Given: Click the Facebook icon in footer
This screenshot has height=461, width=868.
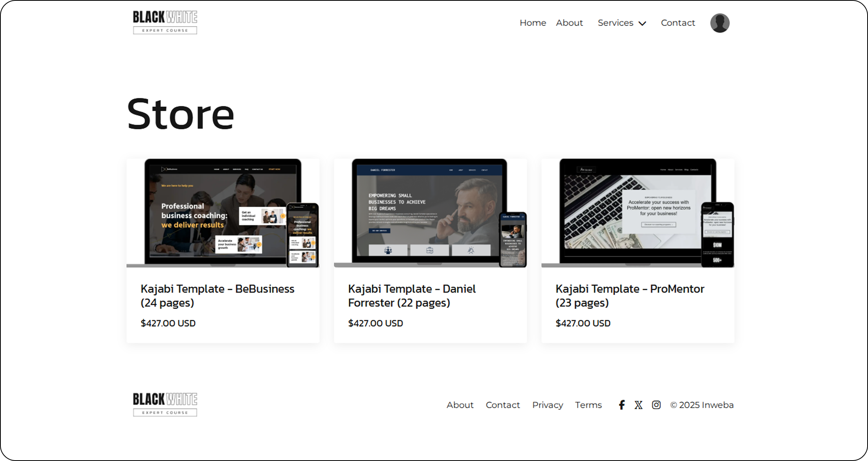Looking at the screenshot, I should pyautogui.click(x=622, y=405).
